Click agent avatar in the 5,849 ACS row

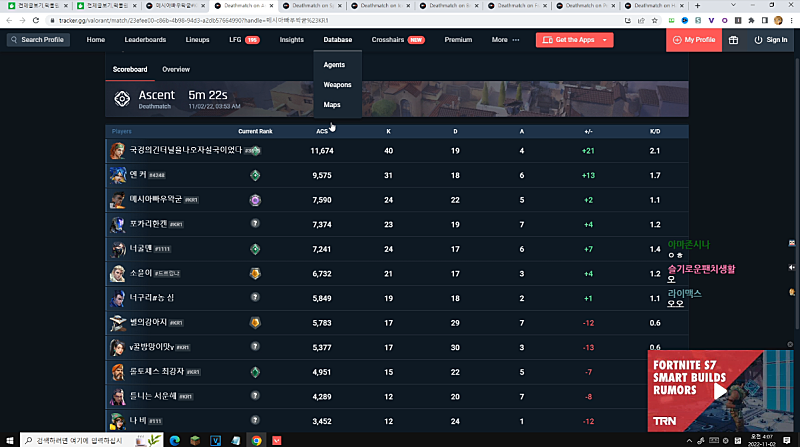click(117, 298)
